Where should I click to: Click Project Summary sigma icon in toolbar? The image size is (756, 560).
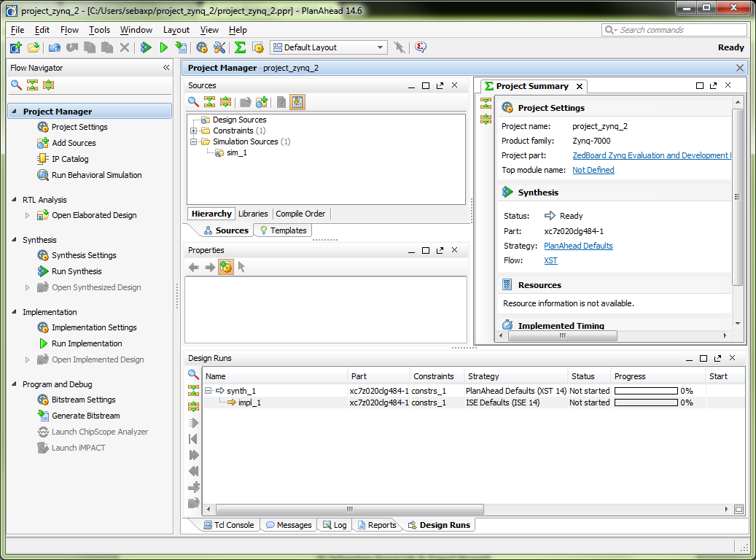[x=240, y=47]
